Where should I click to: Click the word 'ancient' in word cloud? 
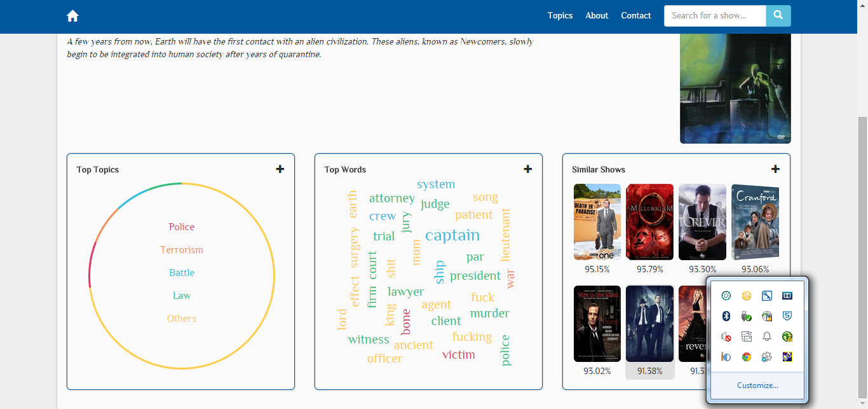tap(413, 345)
